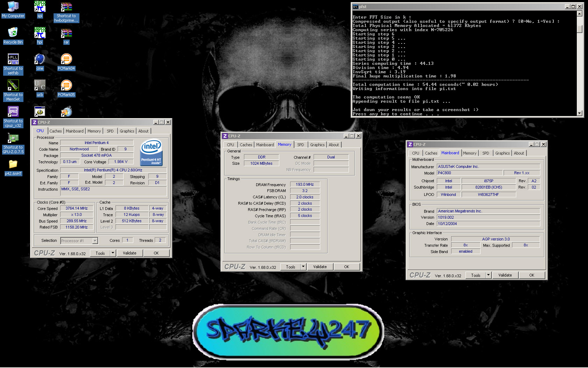The image size is (588, 368).
Task: Click the pfst console title bar icon
Action: (x=355, y=6)
